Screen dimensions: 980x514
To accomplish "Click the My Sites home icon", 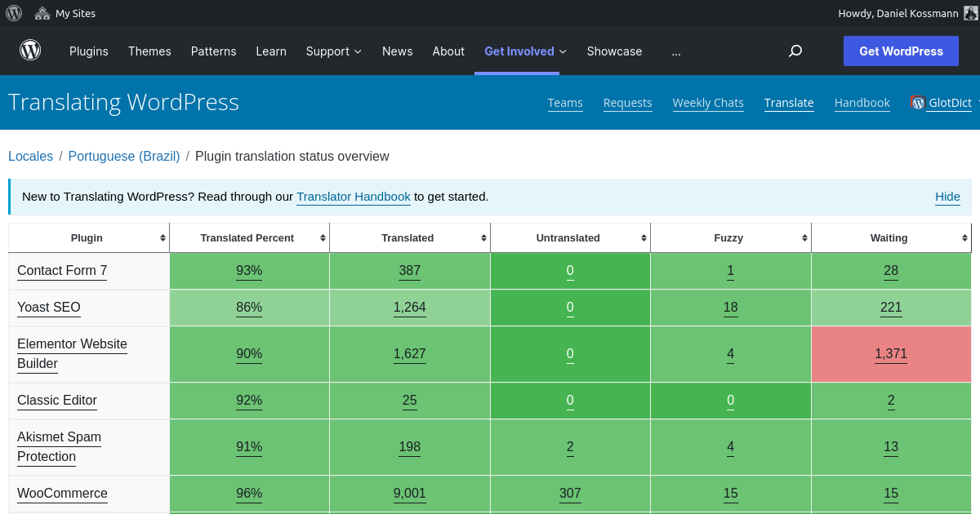I will (42, 13).
